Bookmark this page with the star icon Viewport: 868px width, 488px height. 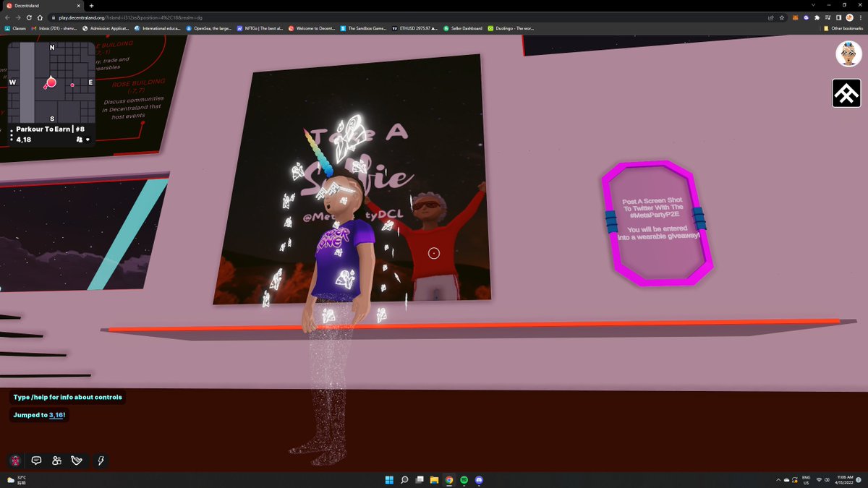(782, 17)
